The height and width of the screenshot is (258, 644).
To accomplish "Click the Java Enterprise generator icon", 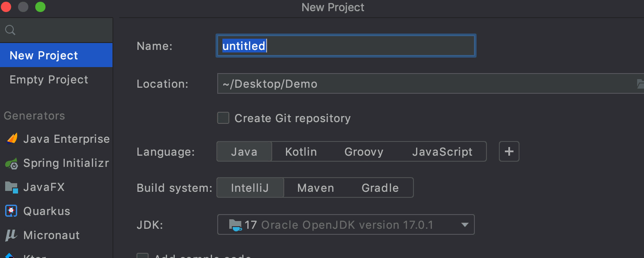I will 12,139.
